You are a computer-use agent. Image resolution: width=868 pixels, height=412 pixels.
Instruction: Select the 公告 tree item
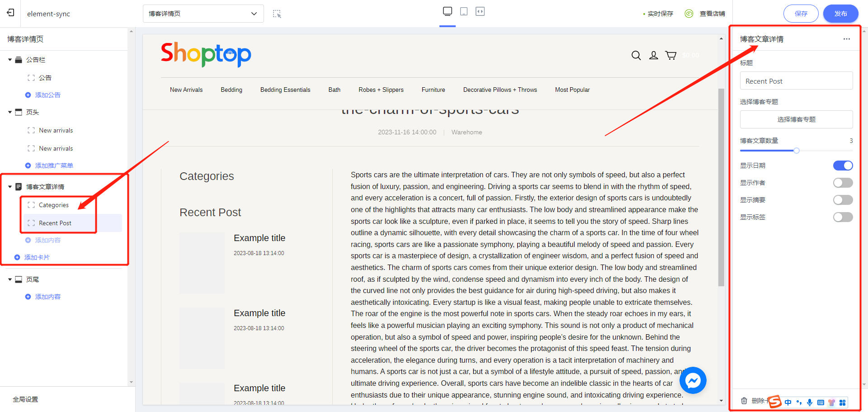(72, 78)
